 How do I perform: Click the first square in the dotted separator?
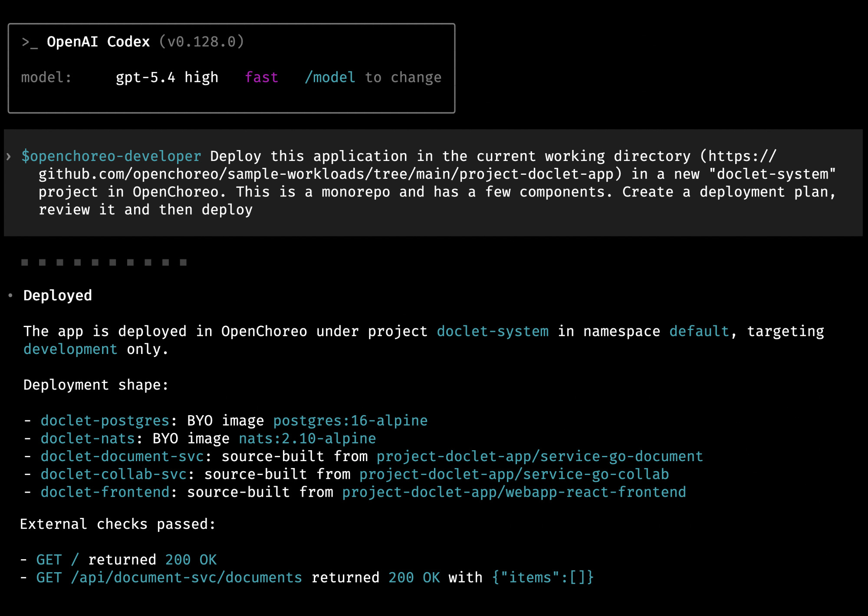coord(25,262)
